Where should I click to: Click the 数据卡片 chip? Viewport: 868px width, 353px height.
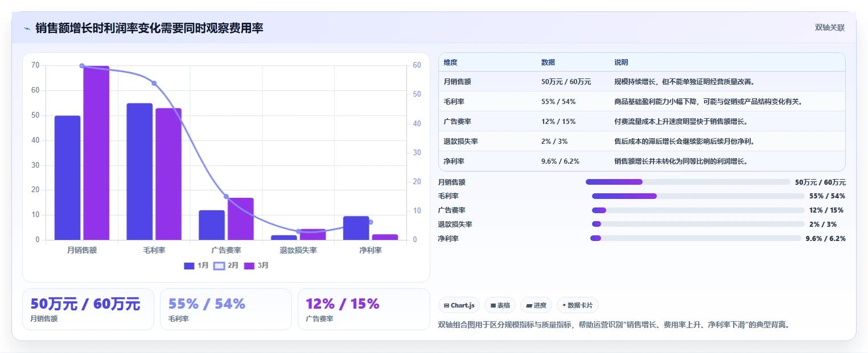[x=577, y=305]
